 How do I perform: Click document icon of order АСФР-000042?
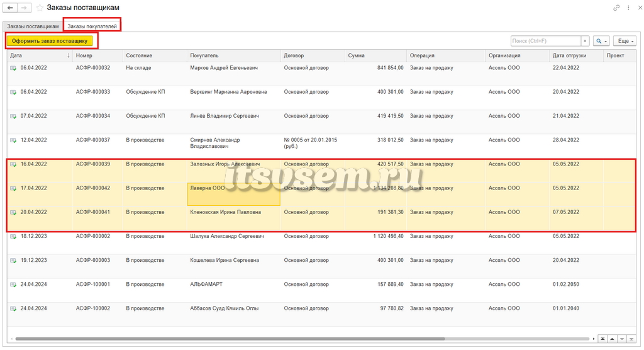coord(13,188)
